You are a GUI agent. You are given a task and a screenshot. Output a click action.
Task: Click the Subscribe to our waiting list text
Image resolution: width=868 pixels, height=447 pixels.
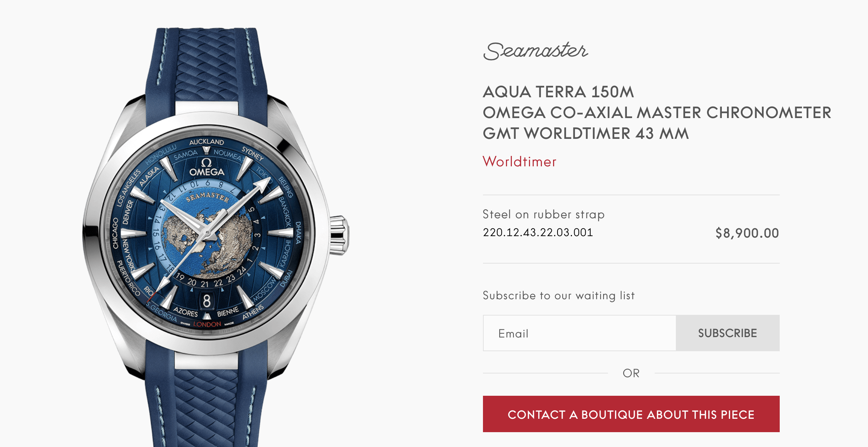[559, 295]
